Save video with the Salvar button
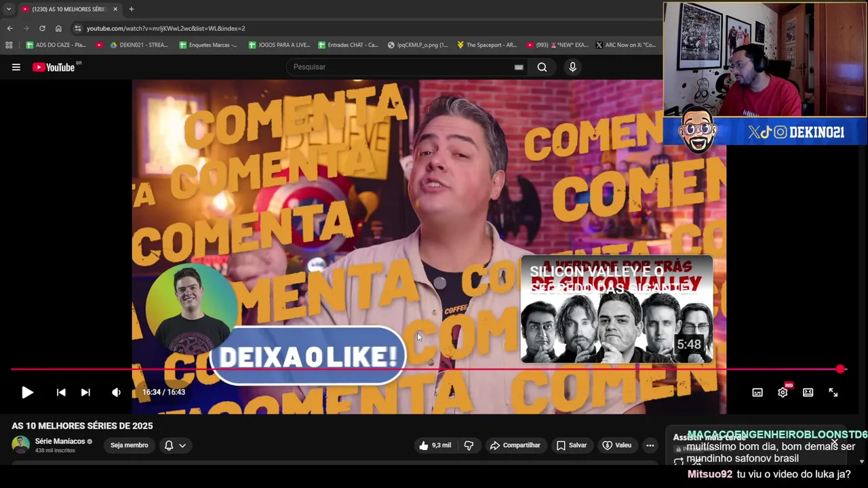Image resolution: width=868 pixels, height=488 pixels. pyautogui.click(x=572, y=445)
